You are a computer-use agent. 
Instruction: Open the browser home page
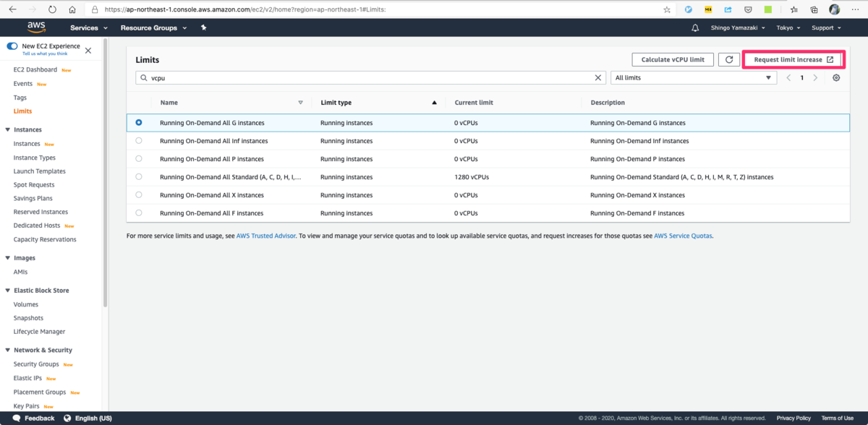pos(72,9)
